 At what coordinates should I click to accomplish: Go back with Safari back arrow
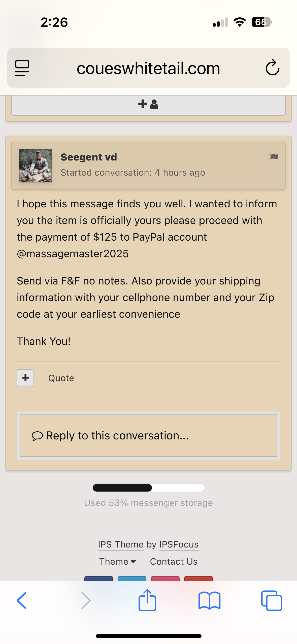[22, 601]
